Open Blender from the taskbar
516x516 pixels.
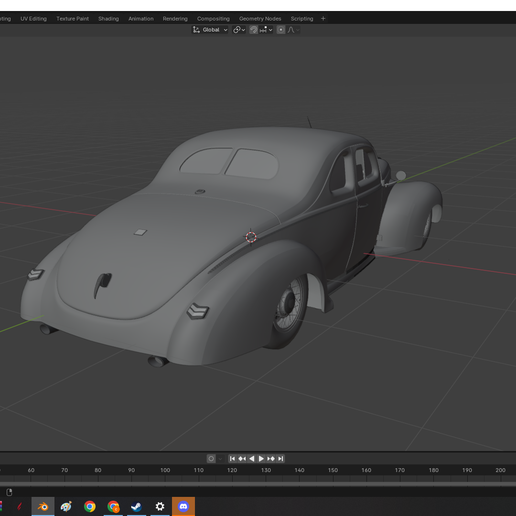pyautogui.click(x=43, y=507)
